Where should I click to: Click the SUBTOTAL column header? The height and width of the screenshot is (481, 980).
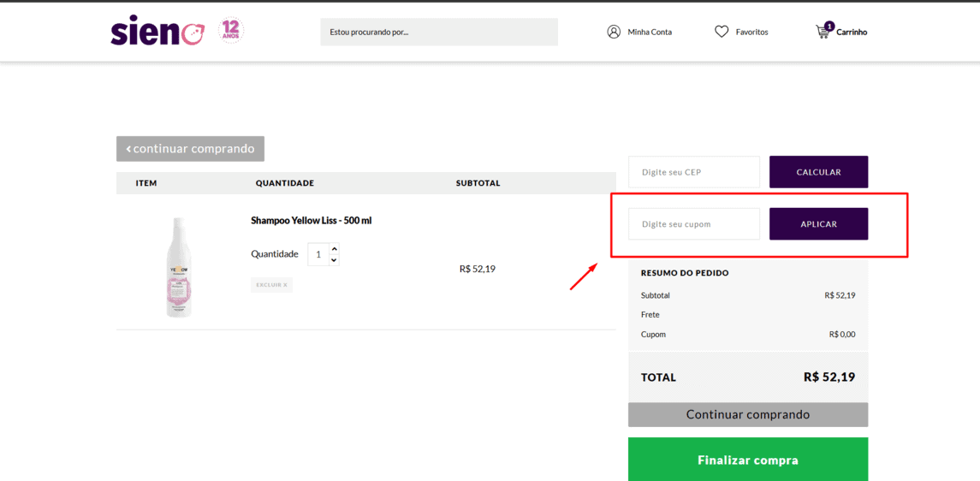[478, 183]
